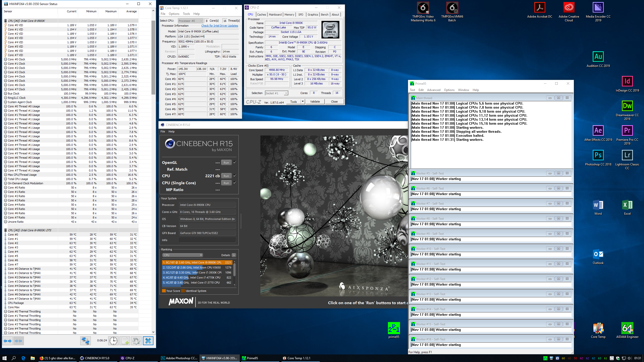Open Premiere Pro CC 2019 icon
The width and height of the screenshot is (644, 362).
pos(627,131)
